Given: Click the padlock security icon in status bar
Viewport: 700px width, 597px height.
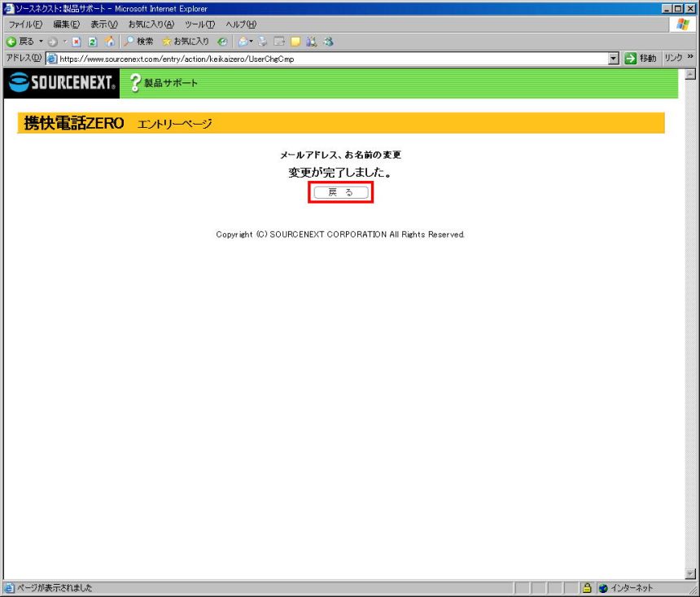Looking at the screenshot, I should 587,588.
